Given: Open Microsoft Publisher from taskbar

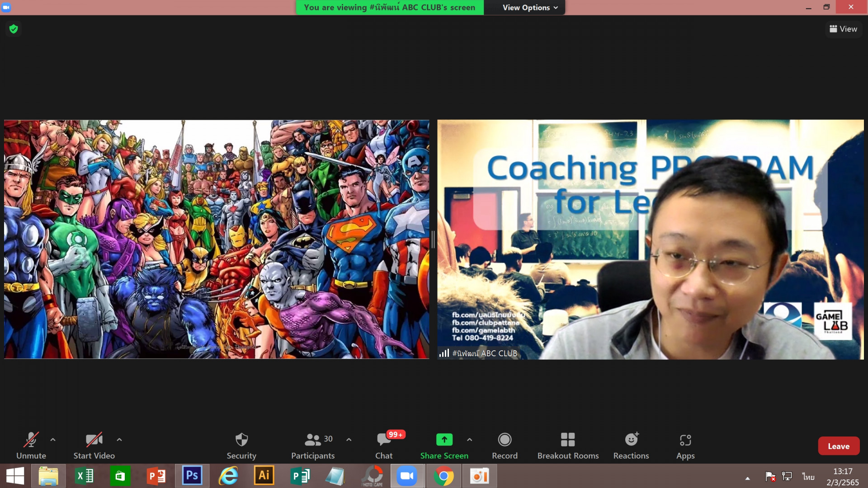Looking at the screenshot, I should click(x=300, y=476).
